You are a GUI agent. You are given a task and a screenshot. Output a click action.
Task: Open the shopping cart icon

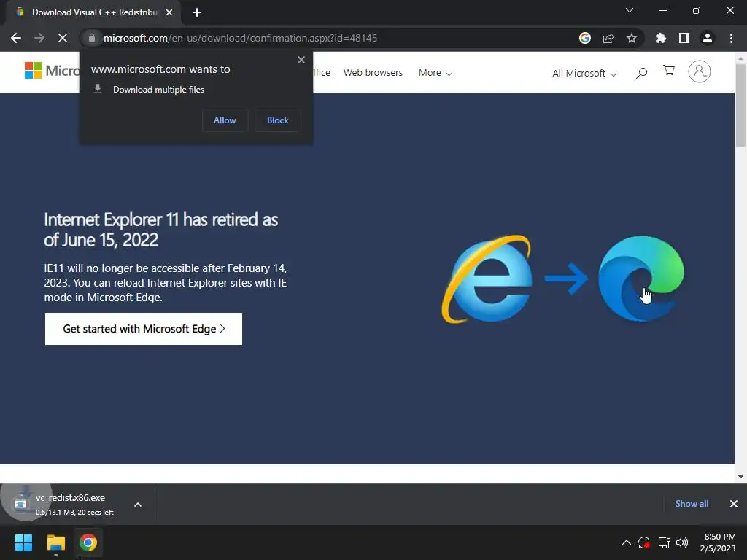pyautogui.click(x=669, y=71)
